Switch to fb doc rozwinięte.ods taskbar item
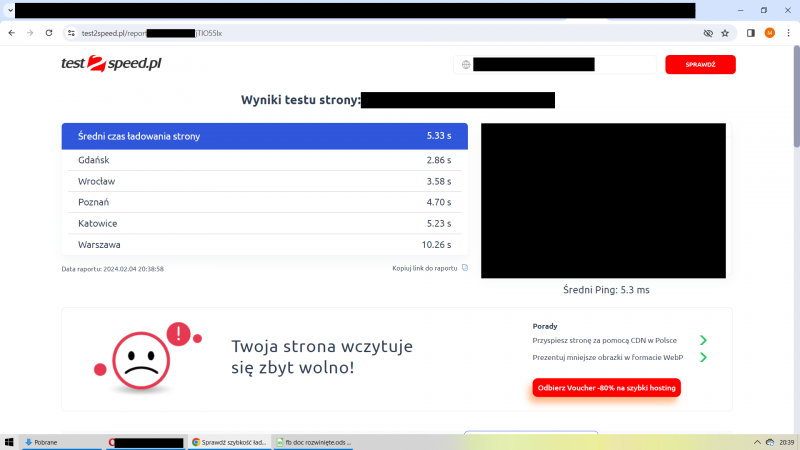The image size is (800, 450). point(314,442)
